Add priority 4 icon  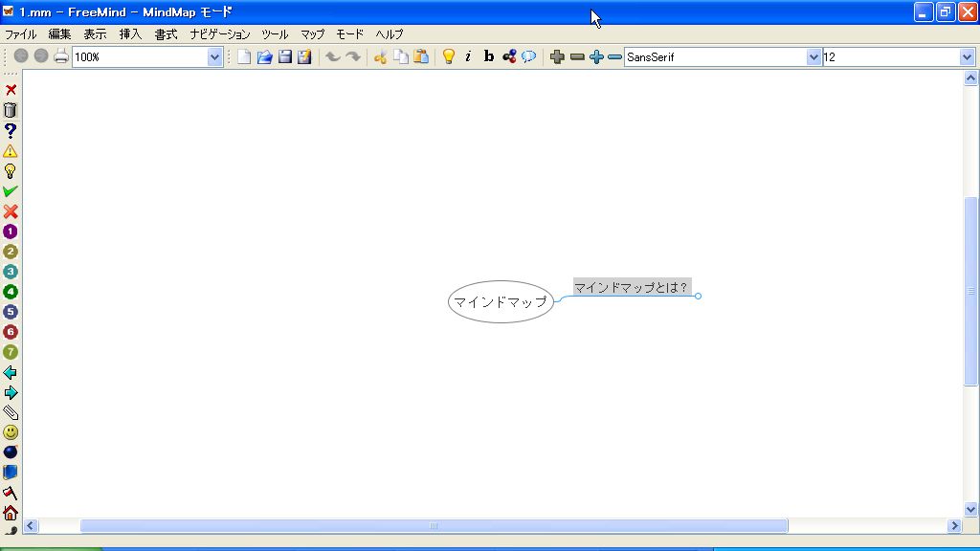(10, 292)
